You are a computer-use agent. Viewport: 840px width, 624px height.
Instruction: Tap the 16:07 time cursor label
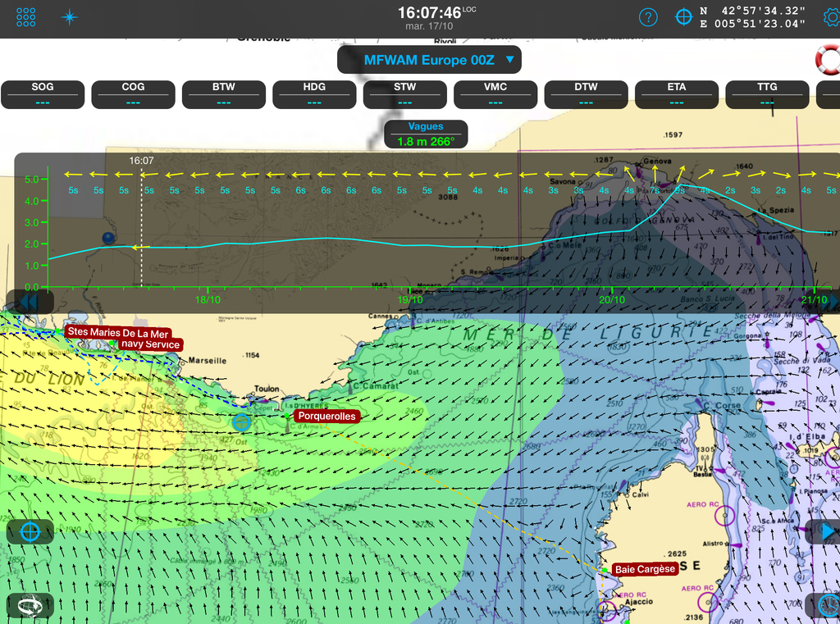click(141, 161)
